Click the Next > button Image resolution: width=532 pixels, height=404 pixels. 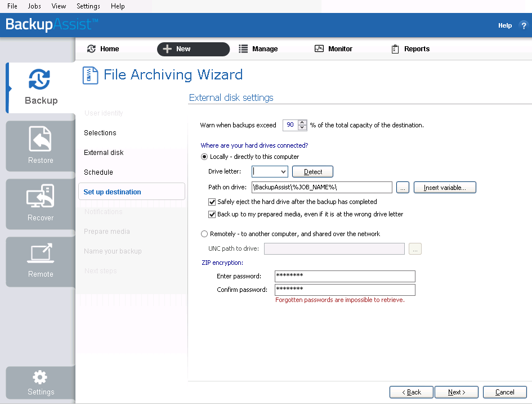click(457, 392)
